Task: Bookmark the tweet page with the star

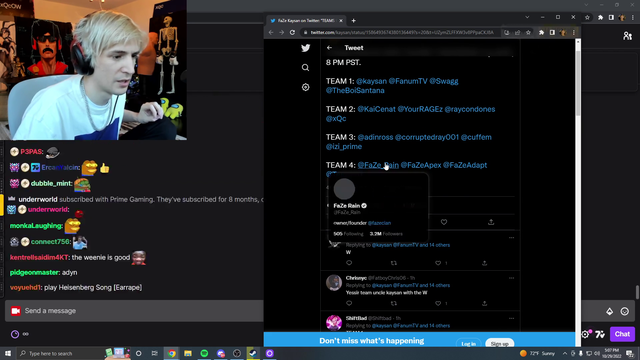Action: (528, 32)
